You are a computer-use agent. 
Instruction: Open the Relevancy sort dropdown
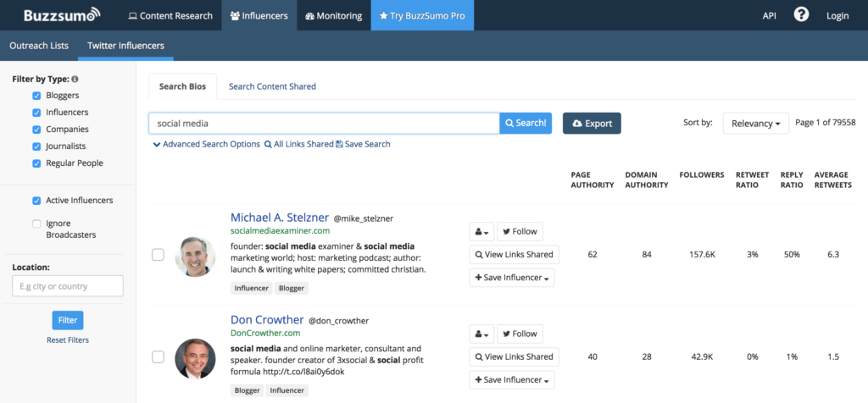[x=755, y=124]
